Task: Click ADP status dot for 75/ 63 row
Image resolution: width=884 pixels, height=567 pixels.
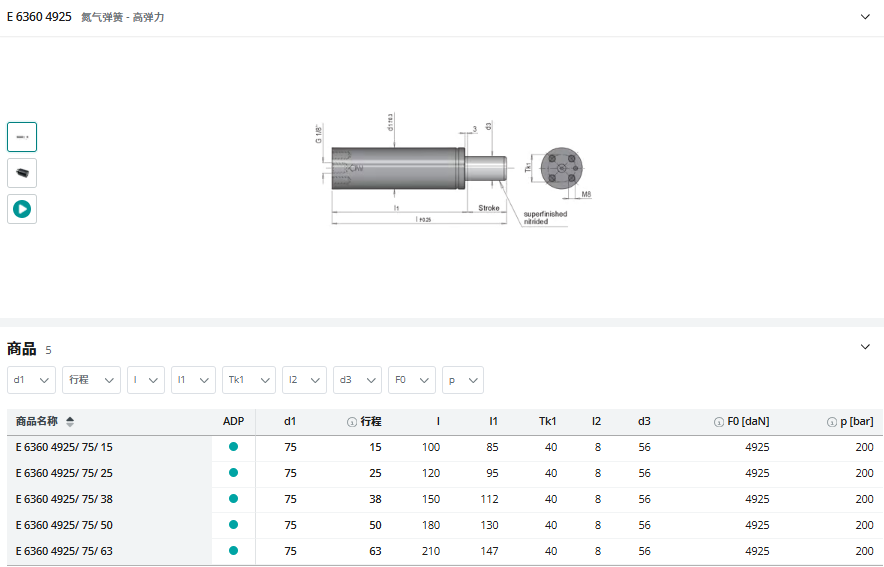Action: [x=233, y=551]
